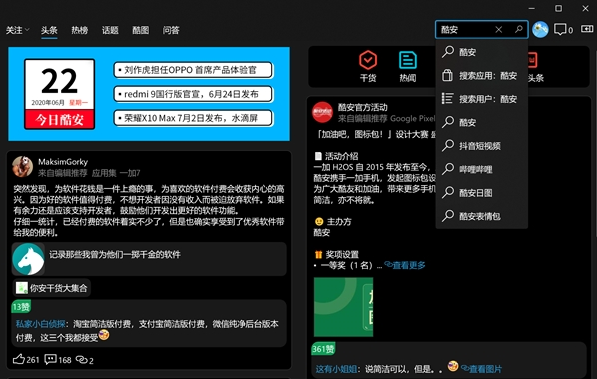
Task: Open the green contest image thumbnail
Action: coord(343,307)
